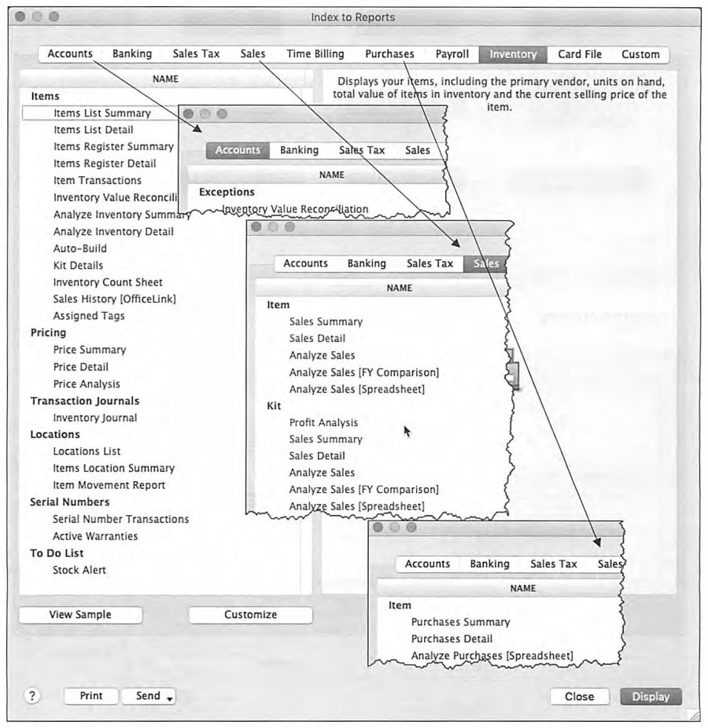708x728 pixels.
Task: Go to the Time Billing tab
Action: click(315, 54)
